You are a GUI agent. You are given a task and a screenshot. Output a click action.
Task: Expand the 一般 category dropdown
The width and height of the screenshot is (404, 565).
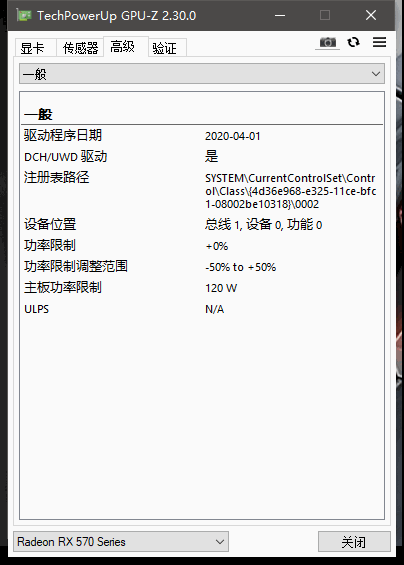[202, 74]
